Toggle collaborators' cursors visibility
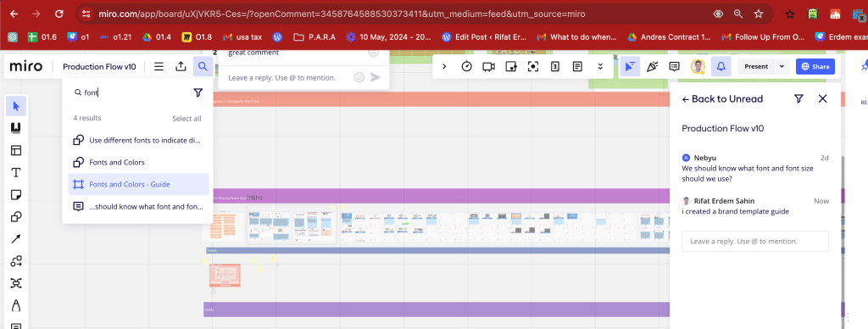The height and width of the screenshot is (329, 868). pyautogui.click(x=630, y=66)
